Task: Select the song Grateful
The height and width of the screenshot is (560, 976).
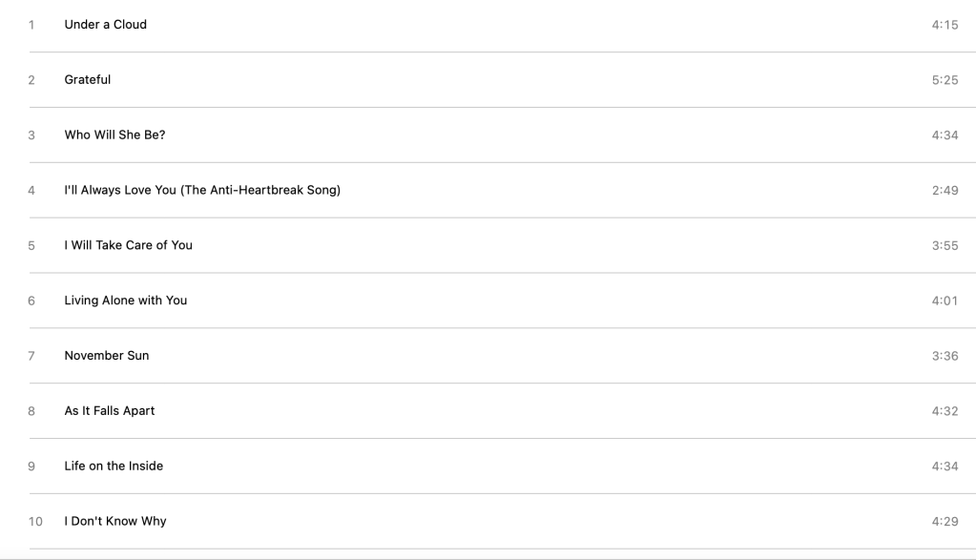Action: tap(88, 80)
